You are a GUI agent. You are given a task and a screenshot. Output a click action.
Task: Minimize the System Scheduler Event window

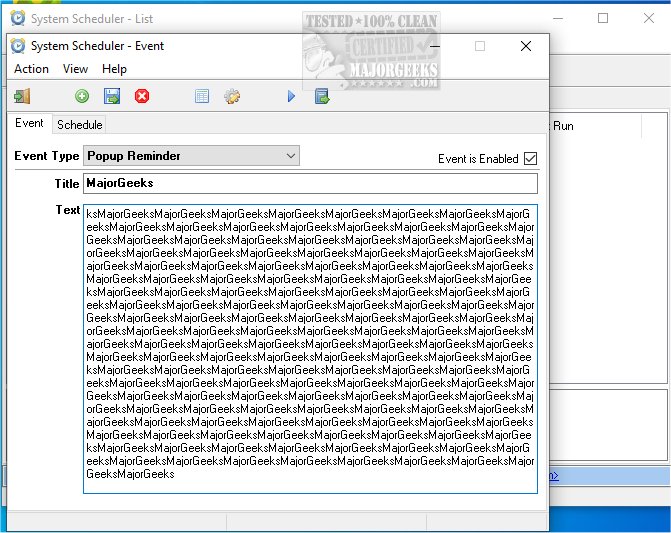(x=435, y=46)
